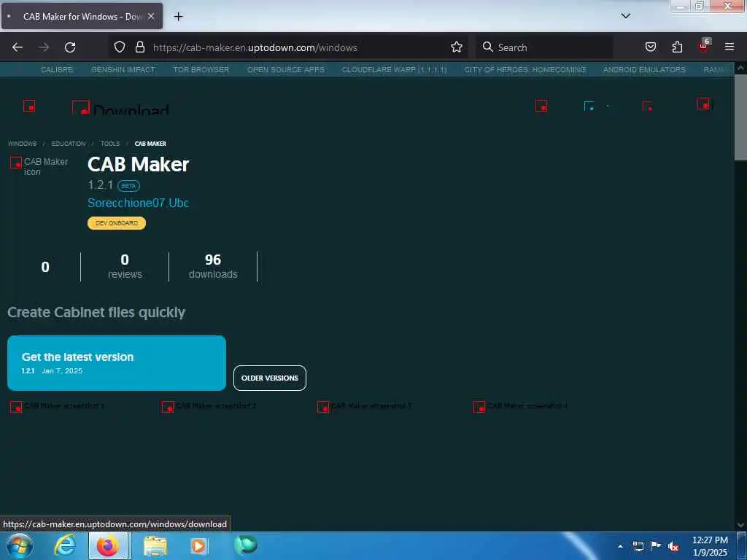The height and width of the screenshot is (560, 747).
Task: Click the 96 downloads counter
Action: click(x=213, y=266)
